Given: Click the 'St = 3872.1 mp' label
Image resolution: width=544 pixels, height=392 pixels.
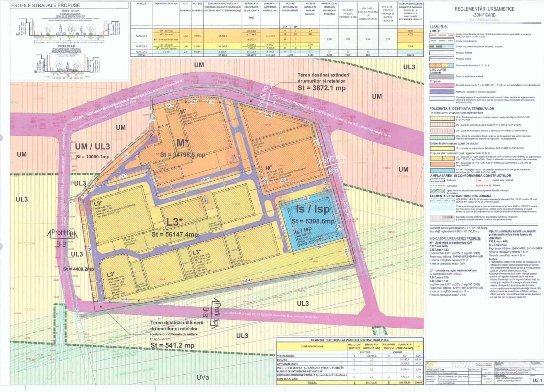Looking at the screenshot, I should [x=322, y=88].
